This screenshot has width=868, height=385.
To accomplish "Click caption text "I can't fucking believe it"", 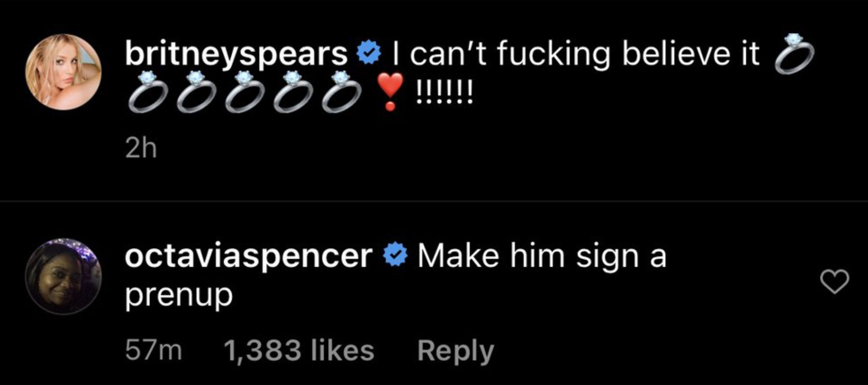I will point(575,55).
